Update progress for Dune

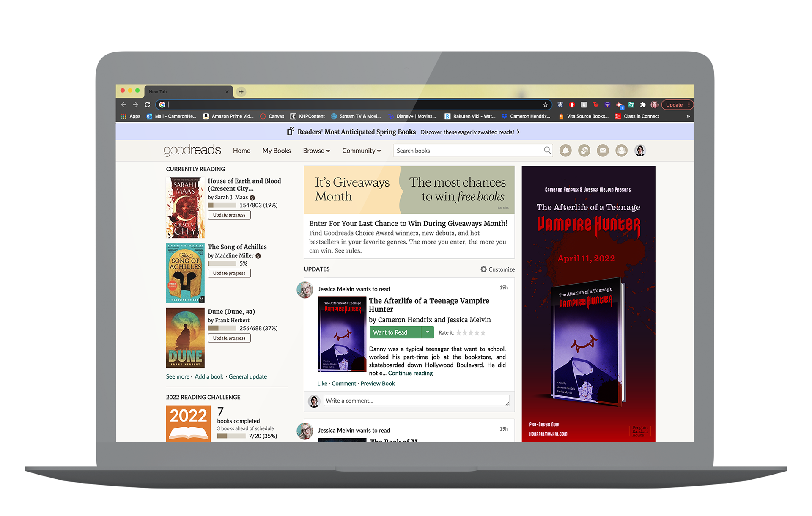coord(229,338)
